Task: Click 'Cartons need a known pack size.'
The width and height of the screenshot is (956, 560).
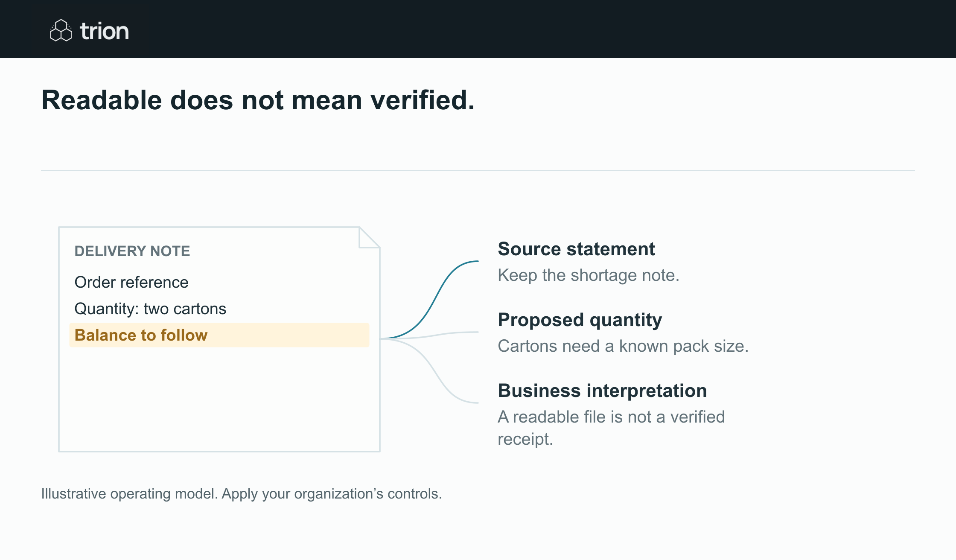Action: tap(623, 346)
